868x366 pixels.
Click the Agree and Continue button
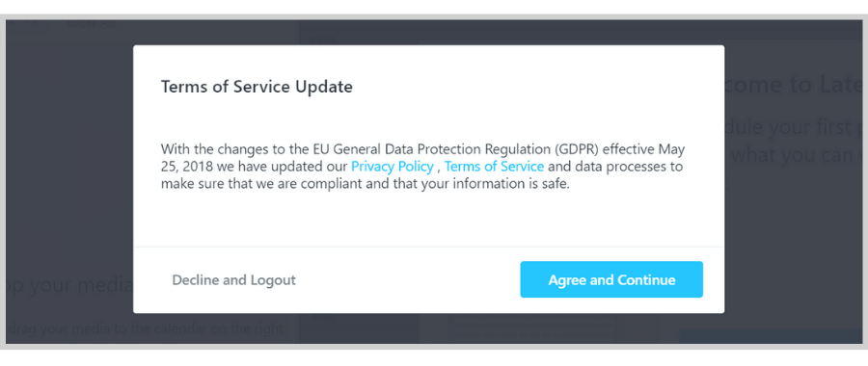coord(611,279)
